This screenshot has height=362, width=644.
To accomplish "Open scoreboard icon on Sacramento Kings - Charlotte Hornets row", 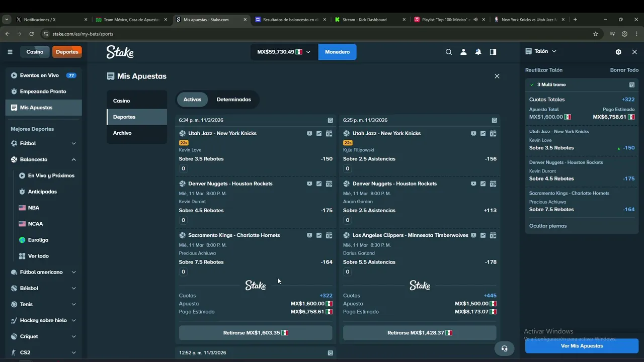I will pos(329,235).
